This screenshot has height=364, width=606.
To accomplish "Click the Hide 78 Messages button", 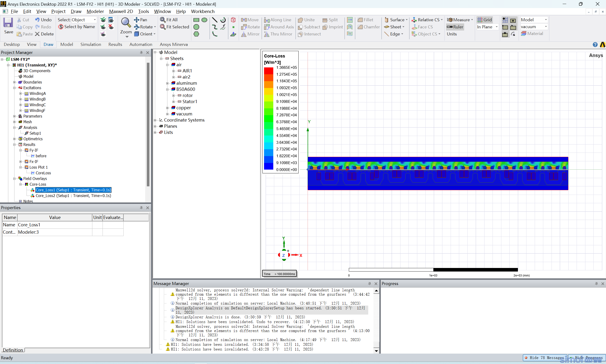I will coord(545,358).
